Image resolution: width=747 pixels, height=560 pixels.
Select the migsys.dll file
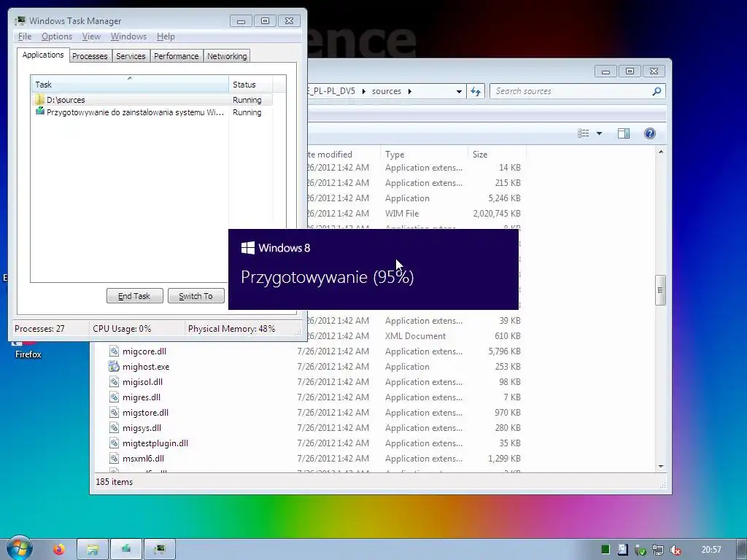coord(142,427)
